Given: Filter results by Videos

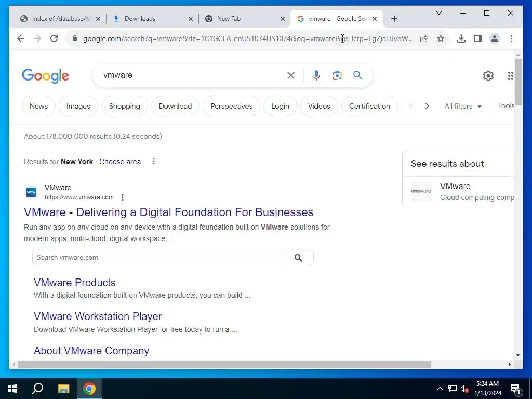Looking at the screenshot, I should (x=319, y=106).
